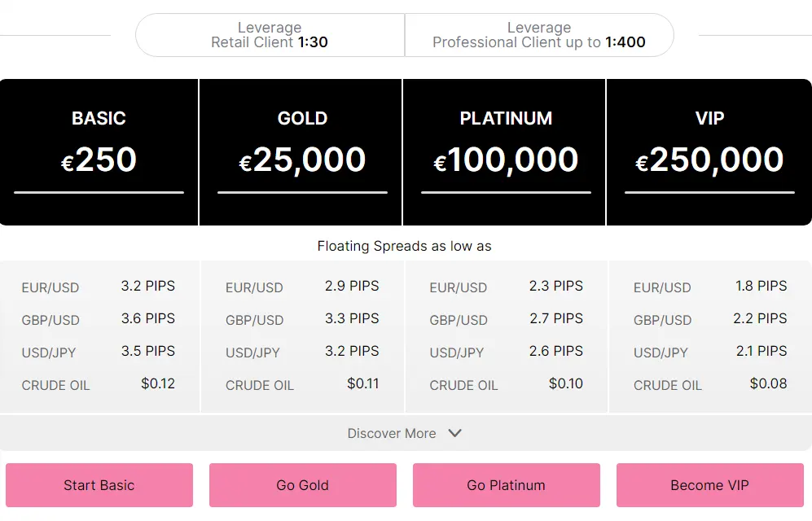Open the VIP €250,000 account card
This screenshot has height=521, width=812.
point(709,151)
